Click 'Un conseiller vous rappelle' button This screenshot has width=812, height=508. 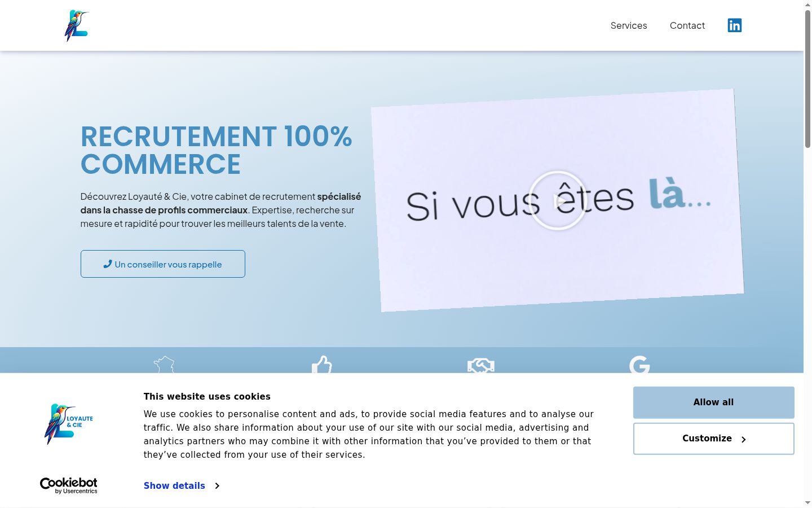(163, 264)
